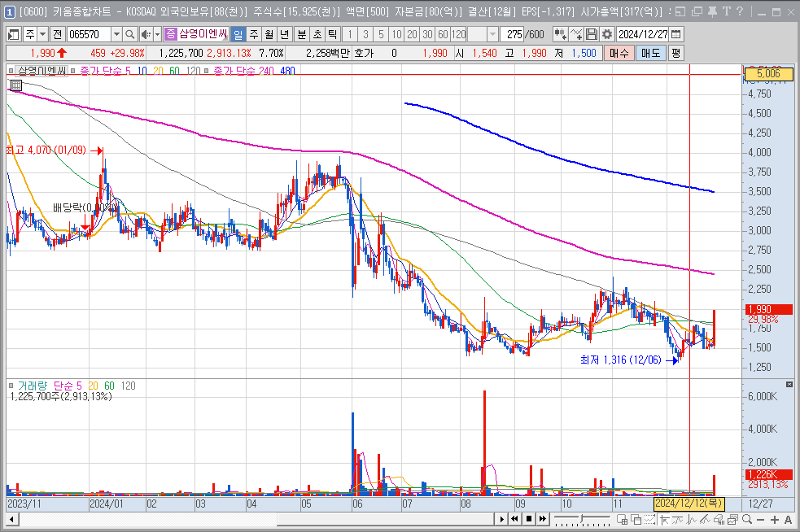Select the 1 interval button

350,34
